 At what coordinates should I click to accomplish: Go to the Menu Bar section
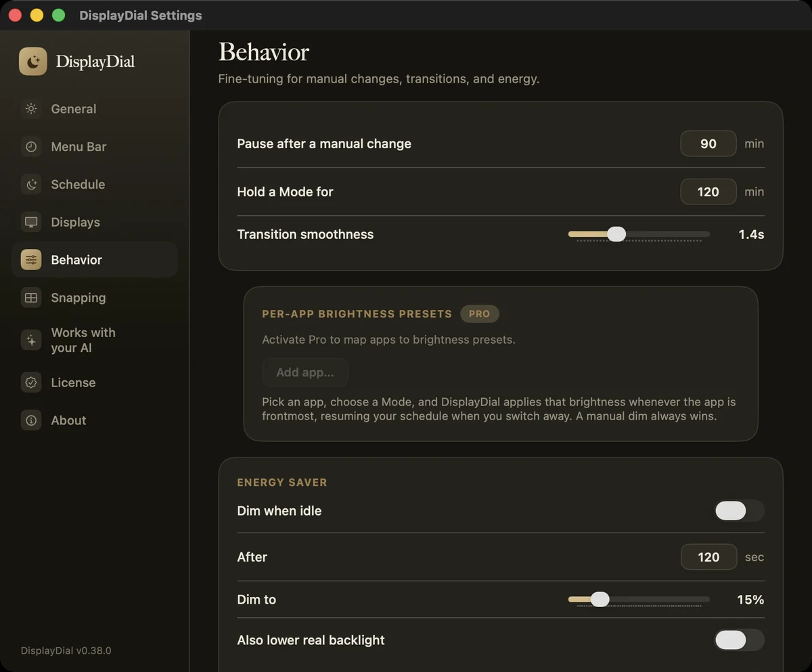pyautogui.click(x=95, y=147)
